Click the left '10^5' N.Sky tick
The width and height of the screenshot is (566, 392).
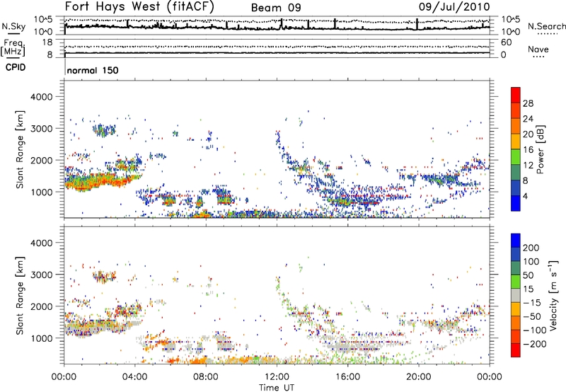(x=43, y=20)
